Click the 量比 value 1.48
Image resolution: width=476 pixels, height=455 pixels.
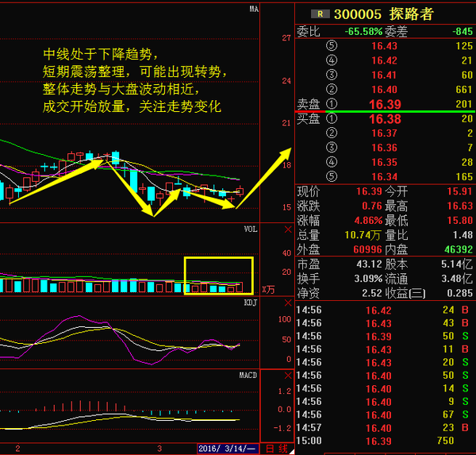[463, 235]
